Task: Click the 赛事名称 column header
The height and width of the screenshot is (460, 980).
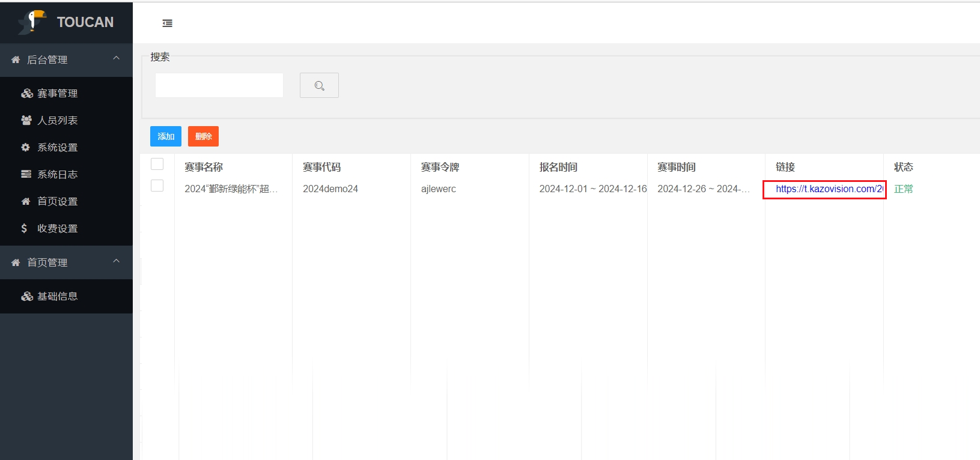Action: (204, 168)
